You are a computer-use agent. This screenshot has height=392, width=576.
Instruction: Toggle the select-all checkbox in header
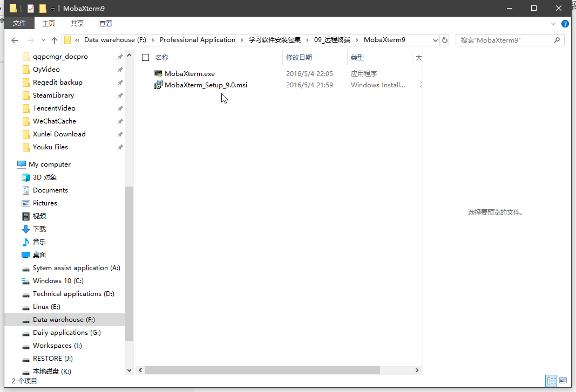click(145, 58)
